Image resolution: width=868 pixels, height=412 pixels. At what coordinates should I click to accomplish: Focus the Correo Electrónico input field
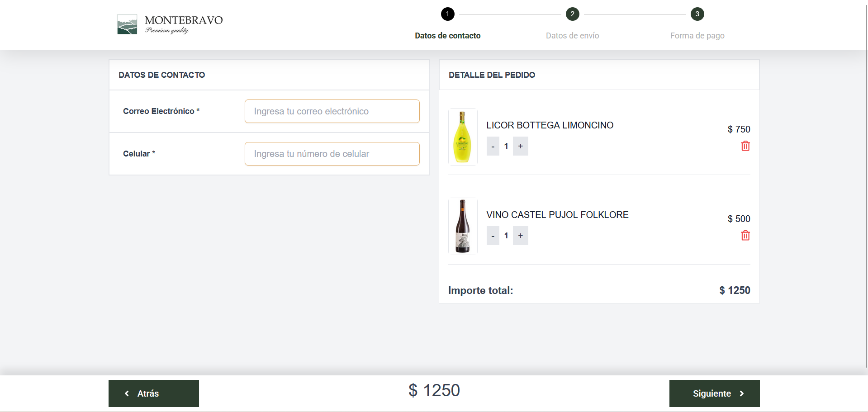point(332,111)
